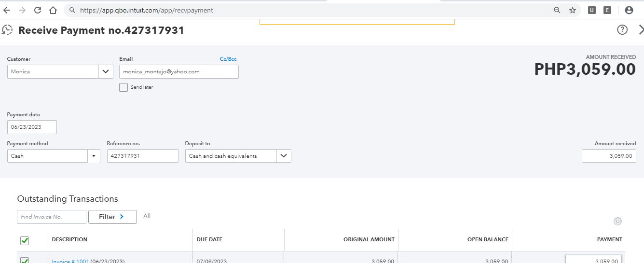This screenshot has height=263, width=644.
Task: Click the Cc/Bcc link
Action: pos(228,59)
